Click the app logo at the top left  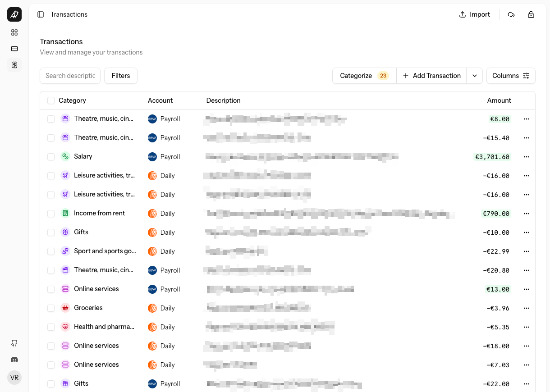pos(14,14)
